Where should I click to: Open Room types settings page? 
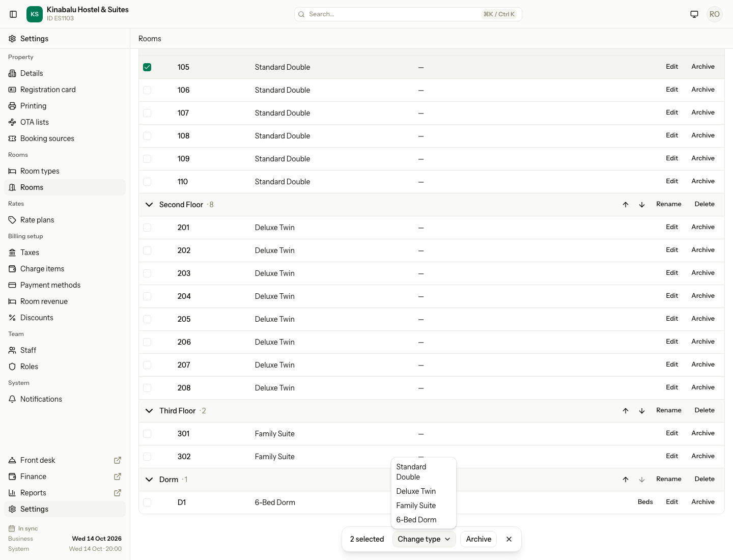[x=65, y=171]
